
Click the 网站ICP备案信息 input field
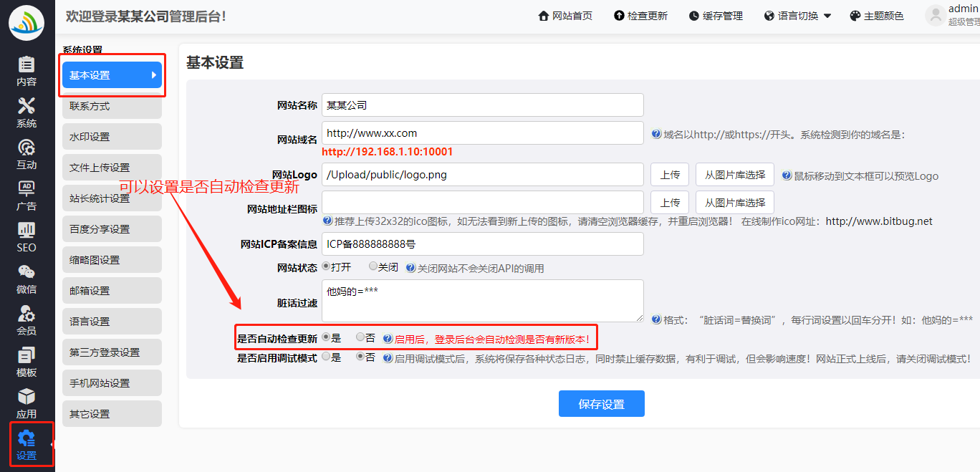tap(482, 244)
